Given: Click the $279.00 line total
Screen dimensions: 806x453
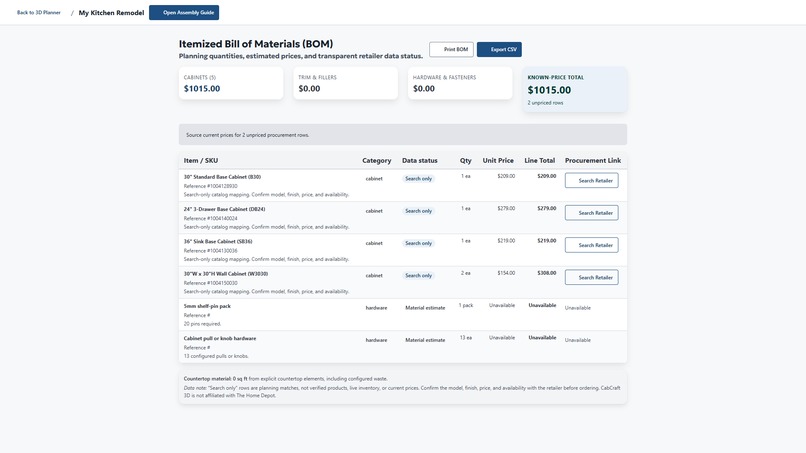Looking at the screenshot, I should [x=547, y=208].
